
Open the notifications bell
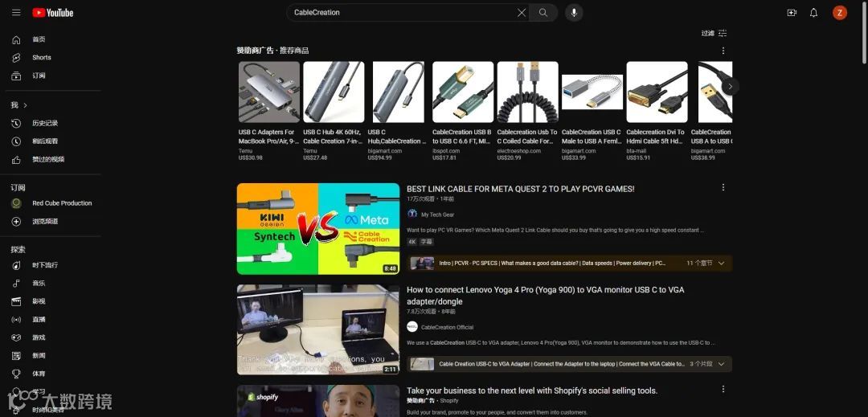[x=813, y=13]
